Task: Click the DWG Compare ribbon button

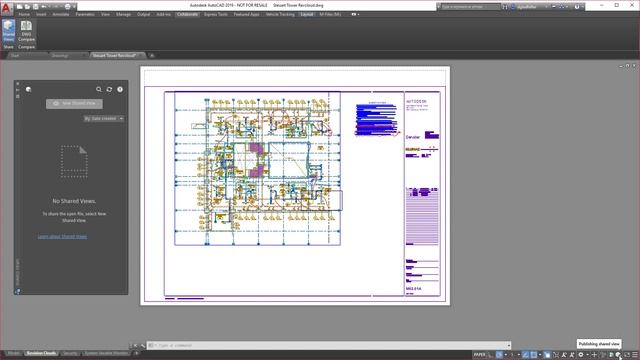Action: (x=26, y=31)
